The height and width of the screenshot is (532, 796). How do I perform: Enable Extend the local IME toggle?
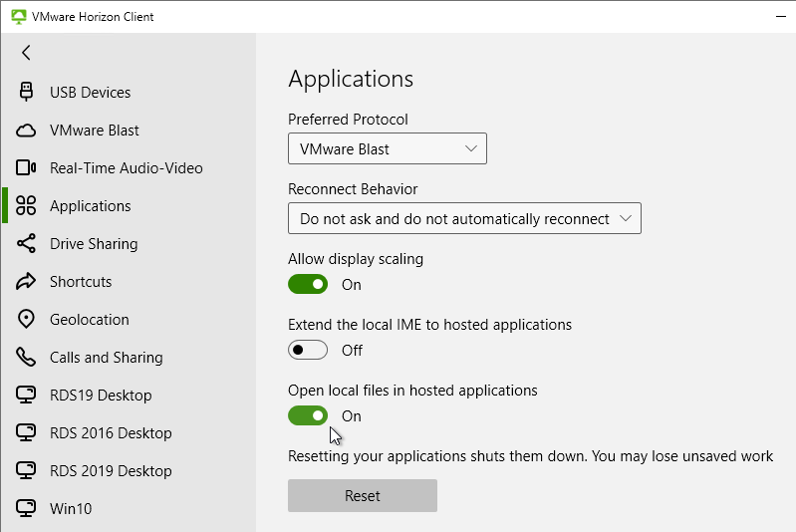[308, 350]
